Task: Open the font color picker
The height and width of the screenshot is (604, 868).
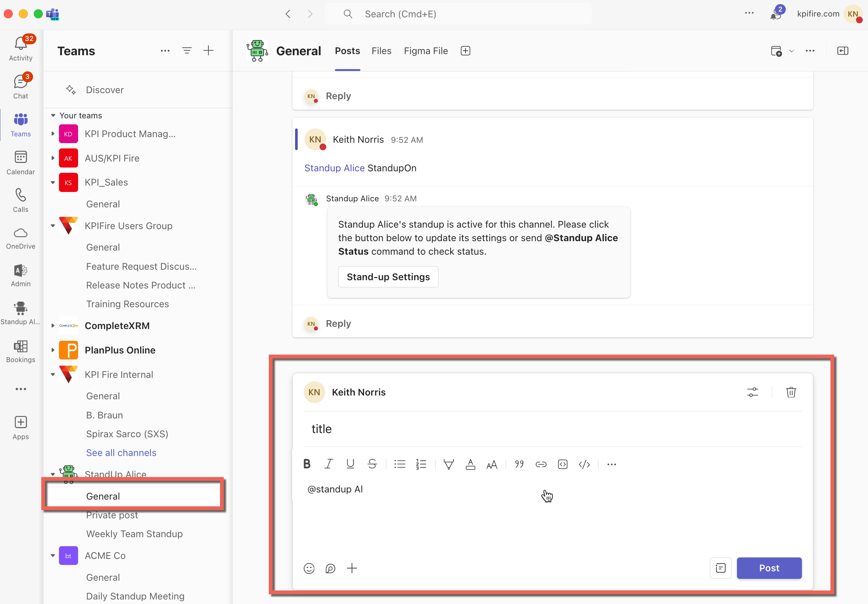Action: (470, 464)
